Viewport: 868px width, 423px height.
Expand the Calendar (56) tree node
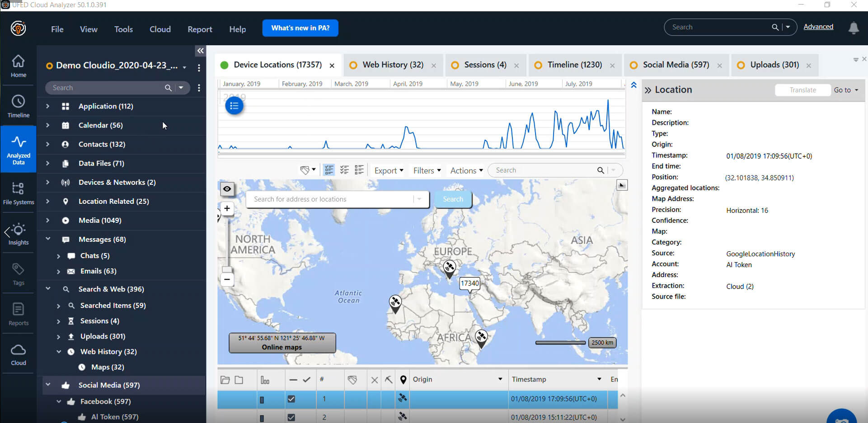coord(47,125)
